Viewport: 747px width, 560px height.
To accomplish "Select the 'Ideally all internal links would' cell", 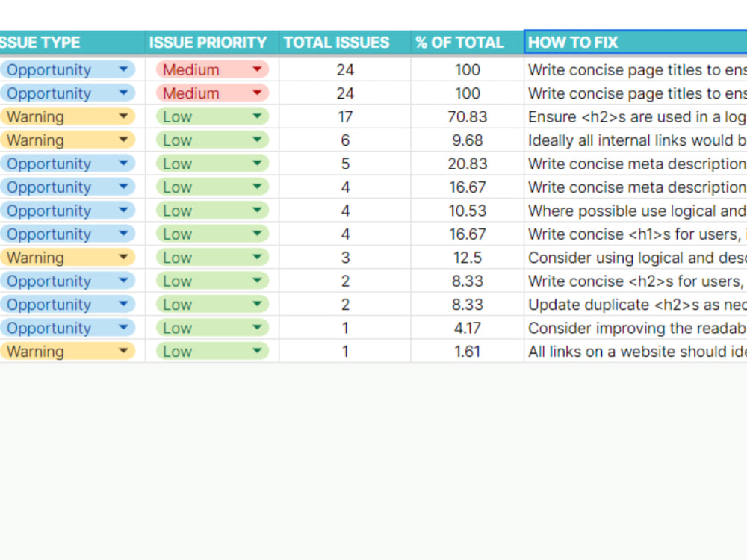I will [636, 140].
